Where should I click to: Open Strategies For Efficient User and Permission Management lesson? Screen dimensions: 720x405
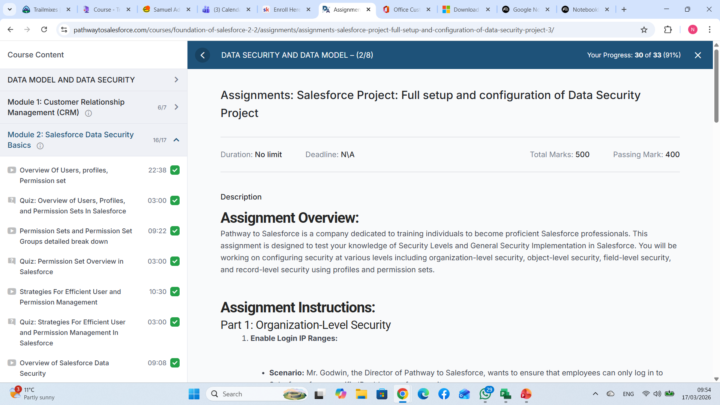70,297
